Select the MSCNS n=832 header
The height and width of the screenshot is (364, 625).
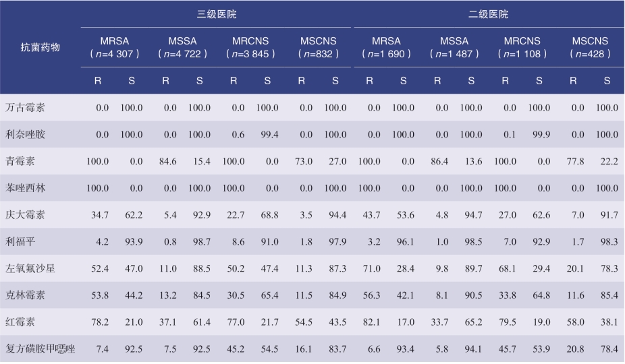click(x=318, y=47)
